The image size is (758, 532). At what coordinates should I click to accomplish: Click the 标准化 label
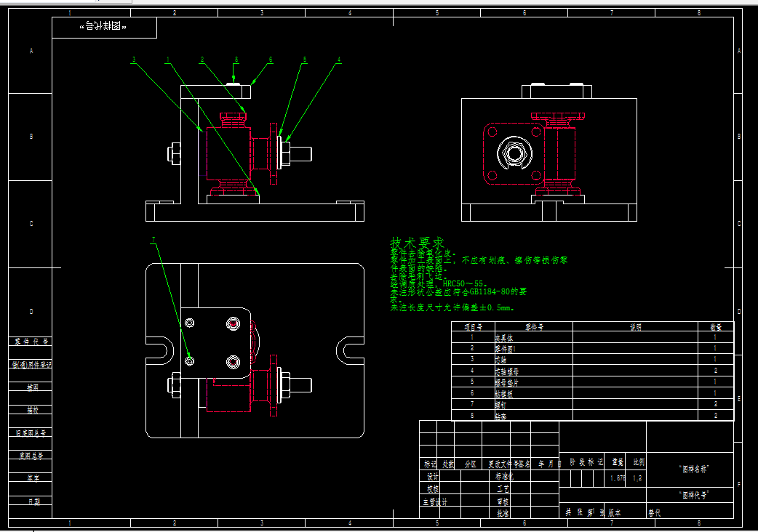click(504, 477)
